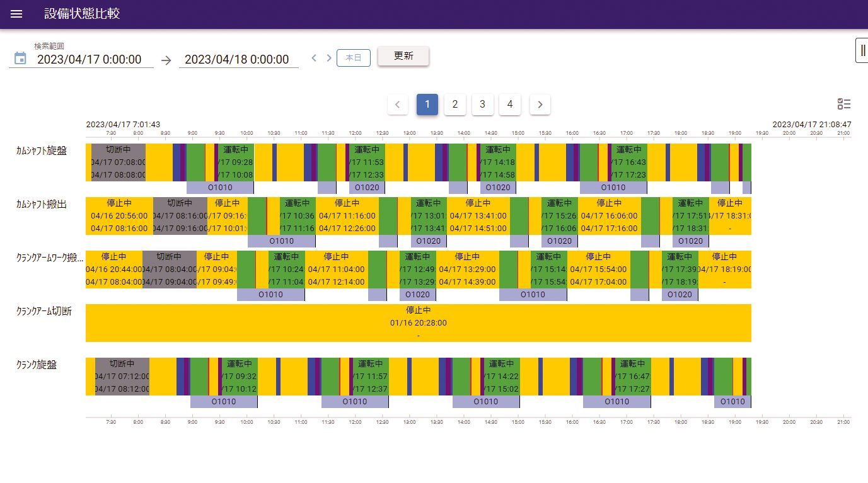Select the カムシャフト搬出 row label
The image size is (868, 483).
tap(42, 204)
